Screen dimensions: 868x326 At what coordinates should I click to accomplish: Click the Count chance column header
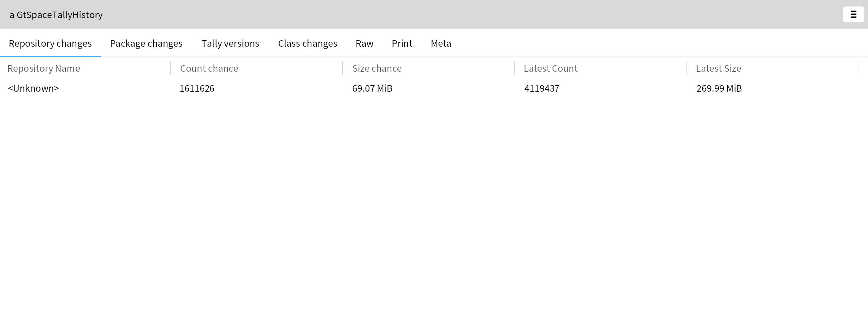click(x=209, y=68)
